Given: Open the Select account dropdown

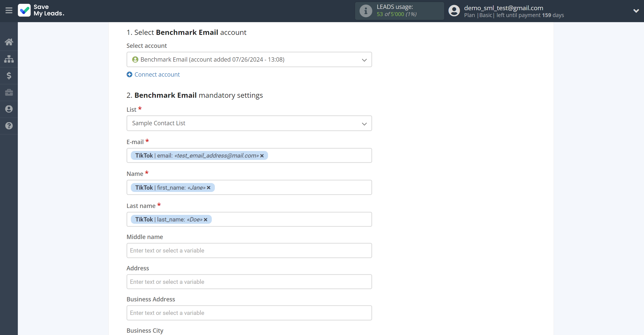Looking at the screenshot, I should coord(249,60).
